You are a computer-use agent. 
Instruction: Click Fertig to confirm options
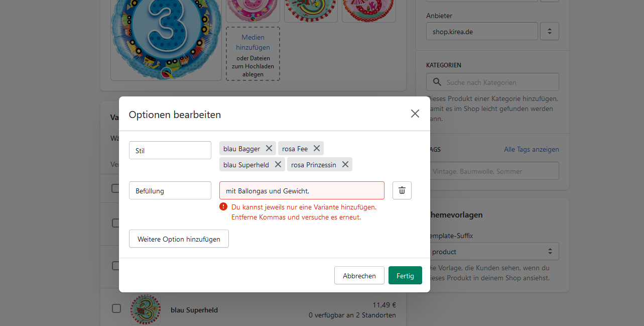point(405,275)
